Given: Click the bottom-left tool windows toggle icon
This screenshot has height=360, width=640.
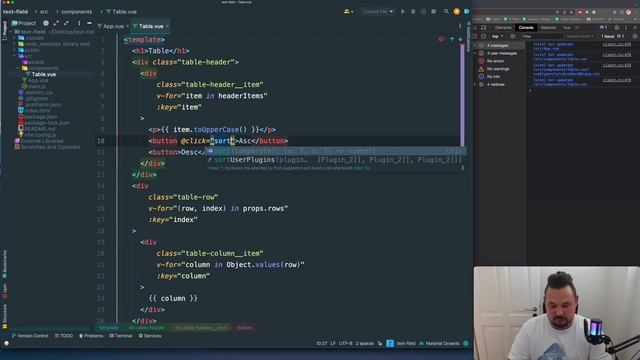Looking at the screenshot, I should point(6,343).
